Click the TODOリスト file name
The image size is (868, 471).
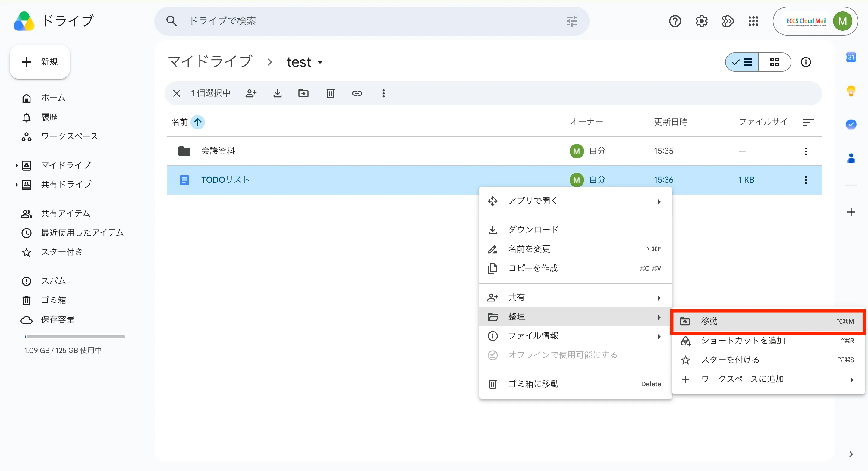(x=225, y=180)
